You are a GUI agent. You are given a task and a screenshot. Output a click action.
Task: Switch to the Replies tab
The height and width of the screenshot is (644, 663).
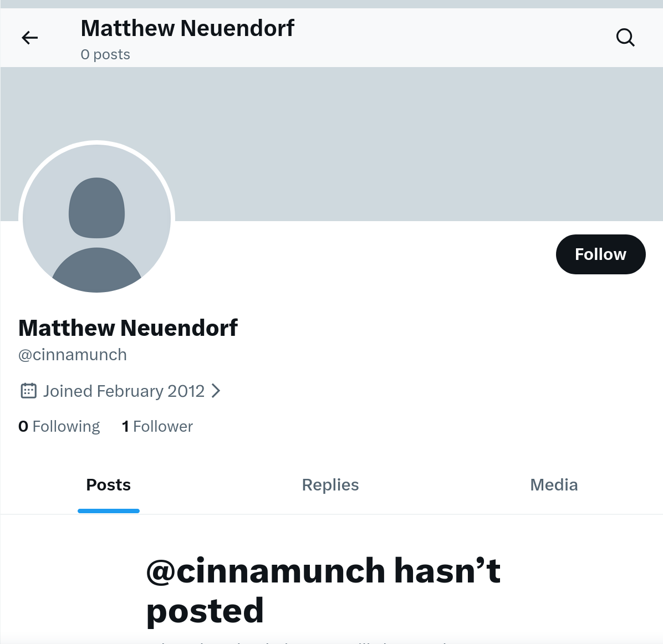(330, 485)
